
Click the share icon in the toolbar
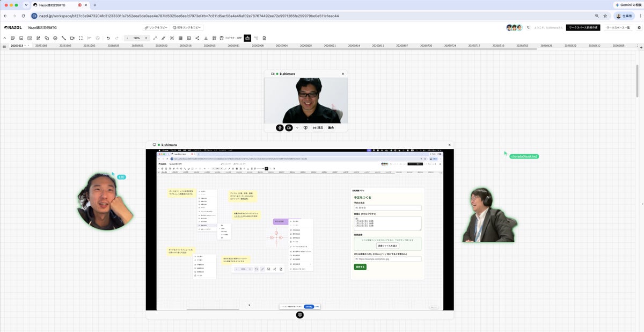(197, 38)
